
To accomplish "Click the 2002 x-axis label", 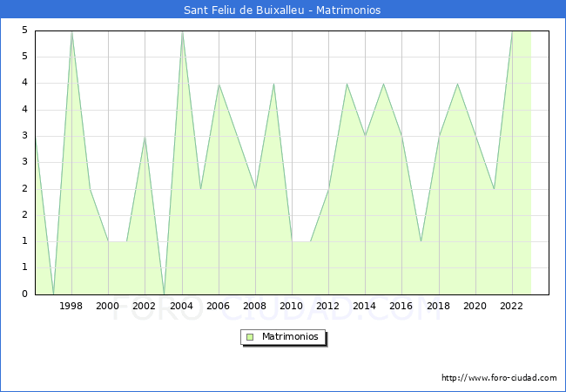I will tap(144, 306).
